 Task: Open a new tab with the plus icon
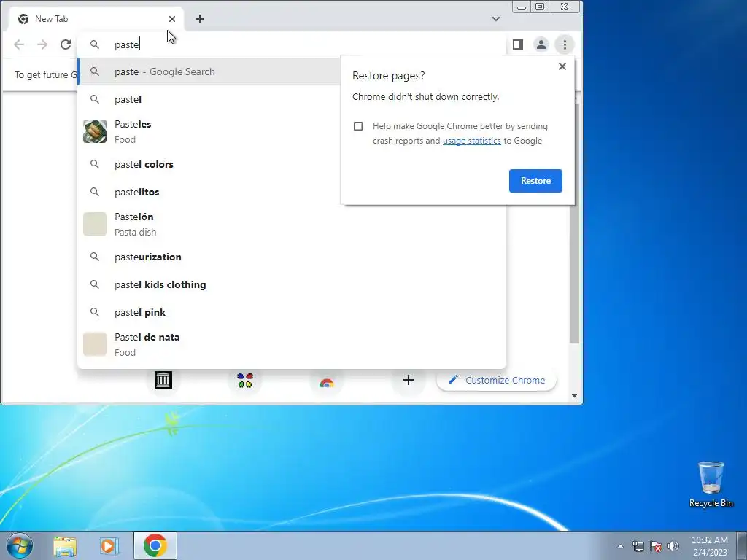point(200,19)
